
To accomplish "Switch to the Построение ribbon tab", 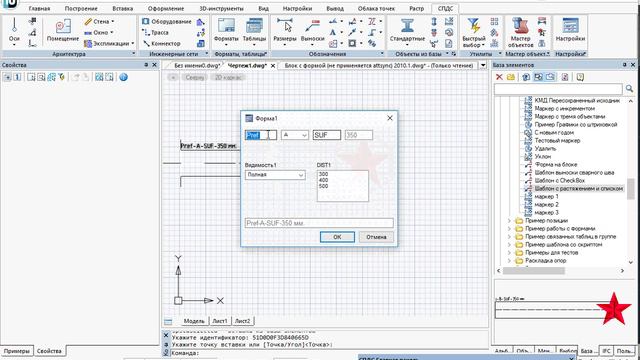I will click(81, 8).
